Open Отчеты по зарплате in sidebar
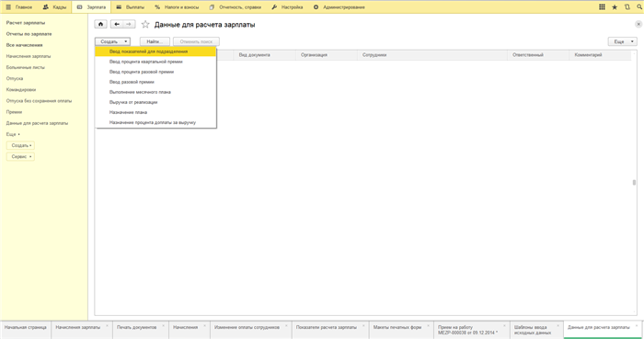Viewport: 644px width, 339px height. 29,34
